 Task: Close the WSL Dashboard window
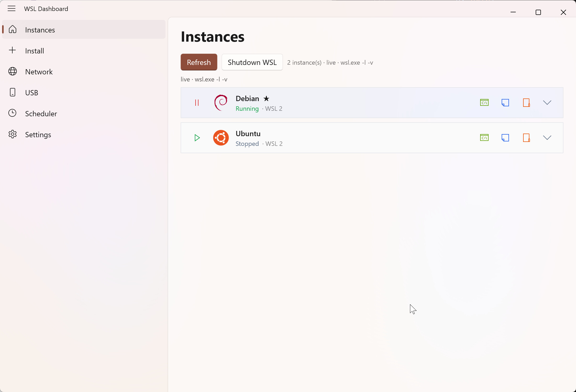tap(563, 12)
